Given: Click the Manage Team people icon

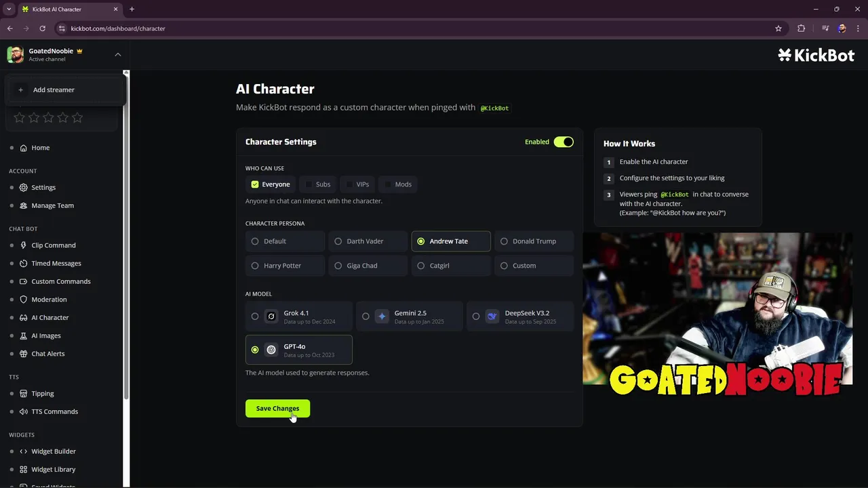Looking at the screenshot, I should pos(24,205).
